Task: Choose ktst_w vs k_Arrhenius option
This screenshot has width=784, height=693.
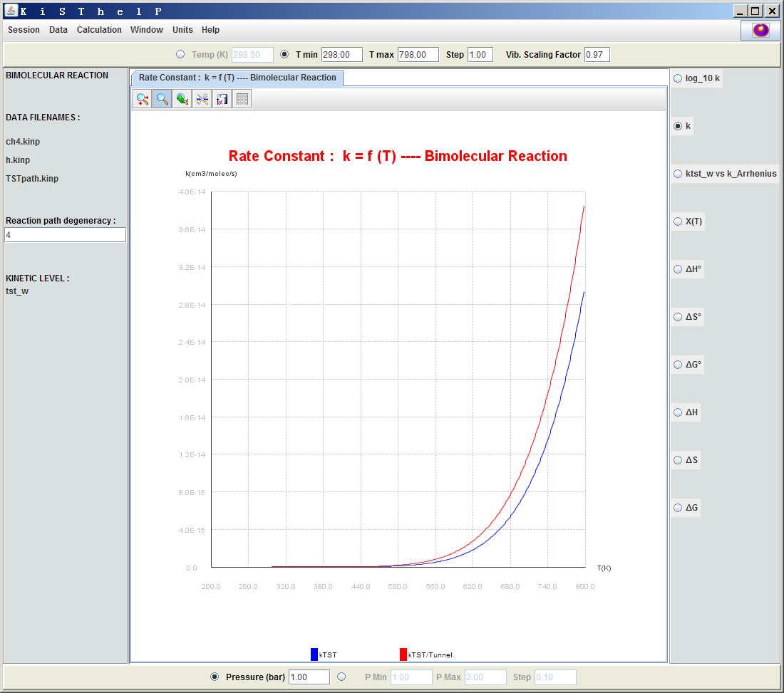Action: pyautogui.click(x=678, y=174)
